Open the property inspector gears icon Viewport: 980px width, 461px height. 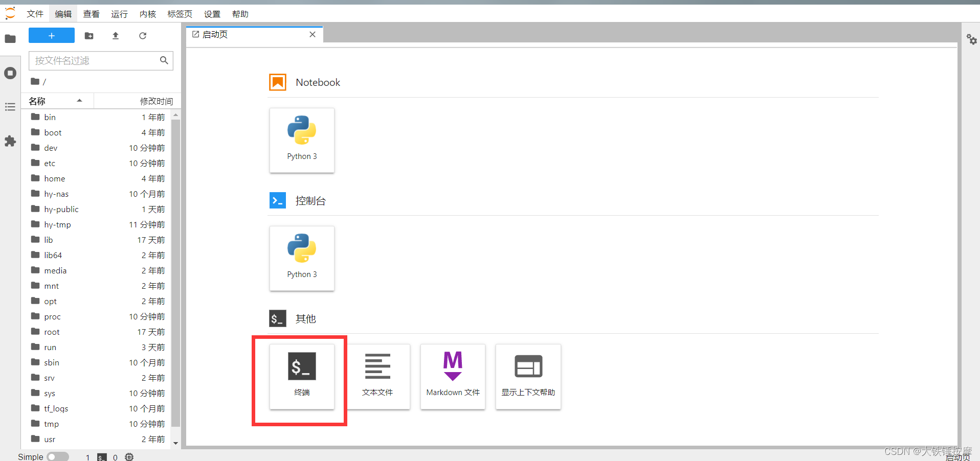971,39
